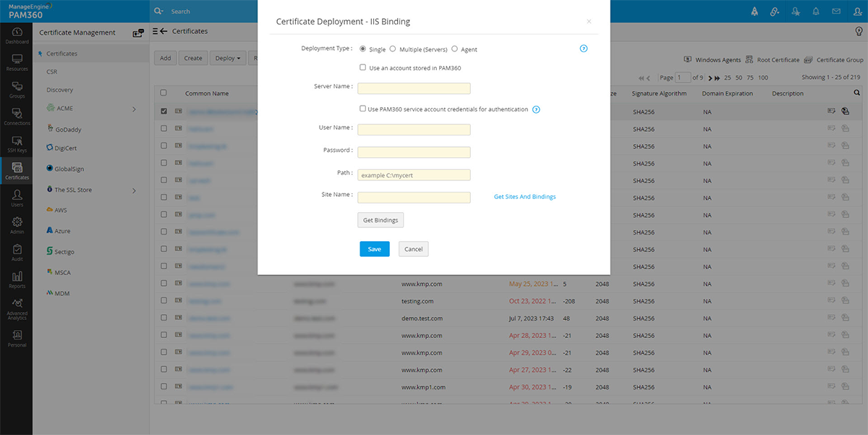This screenshot has height=435, width=868.
Task: Expand The SSL Store submenu chevron
Action: click(x=134, y=190)
